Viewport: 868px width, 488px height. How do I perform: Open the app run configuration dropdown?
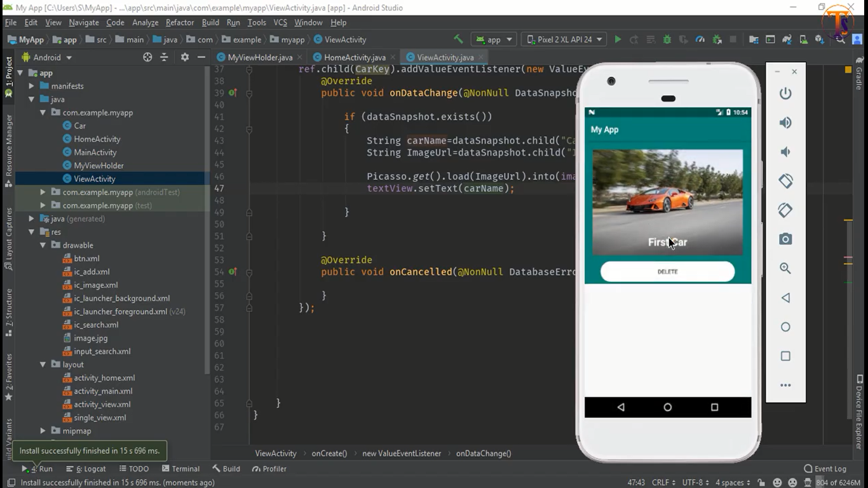point(495,39)
